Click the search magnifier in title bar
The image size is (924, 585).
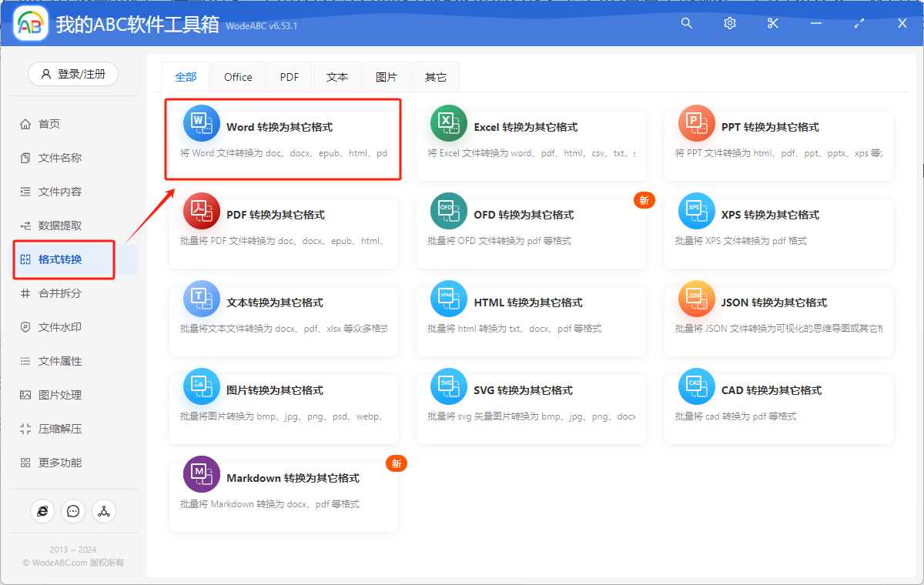click(687, 24)
